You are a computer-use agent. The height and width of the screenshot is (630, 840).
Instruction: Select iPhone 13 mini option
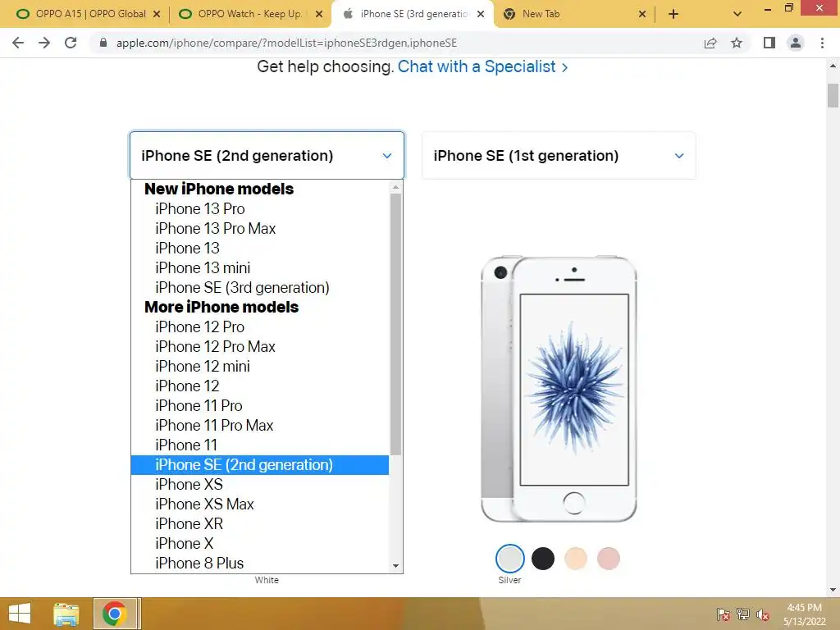click(260, 268)
